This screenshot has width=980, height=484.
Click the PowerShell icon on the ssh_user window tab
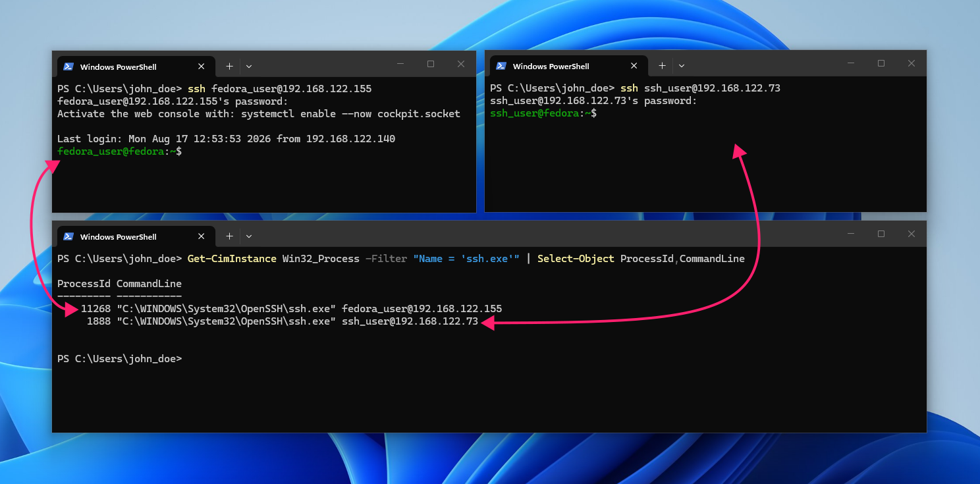501,66
